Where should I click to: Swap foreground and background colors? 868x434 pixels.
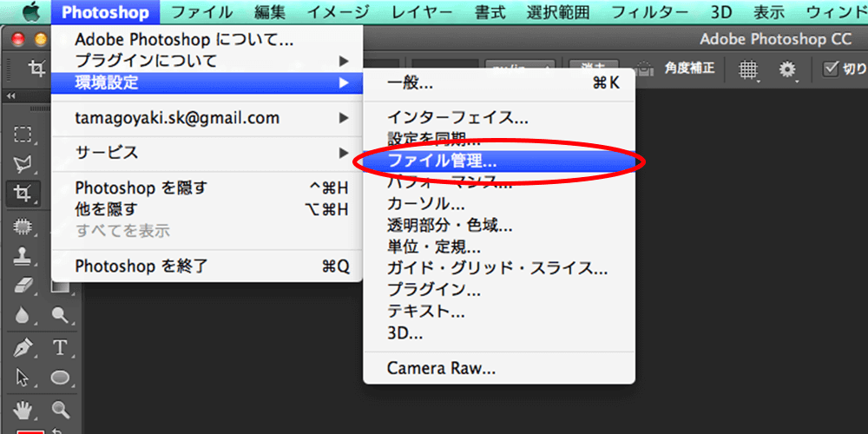[56, 431]
